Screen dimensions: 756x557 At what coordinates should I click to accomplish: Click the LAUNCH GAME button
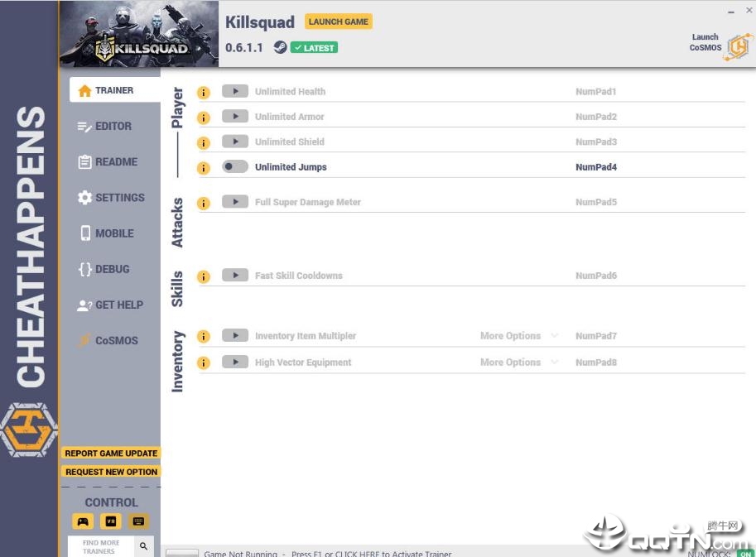pyautogui.click(x=339, y=22)
